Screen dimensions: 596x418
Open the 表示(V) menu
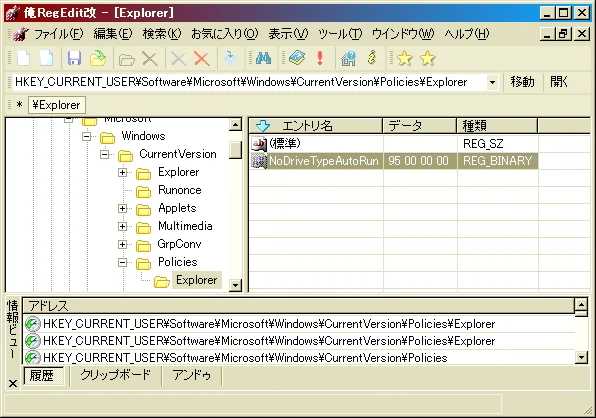(288, 34)
